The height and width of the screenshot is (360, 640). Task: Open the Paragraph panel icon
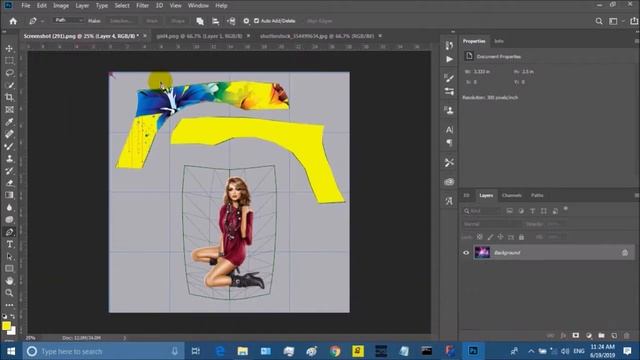449,142
